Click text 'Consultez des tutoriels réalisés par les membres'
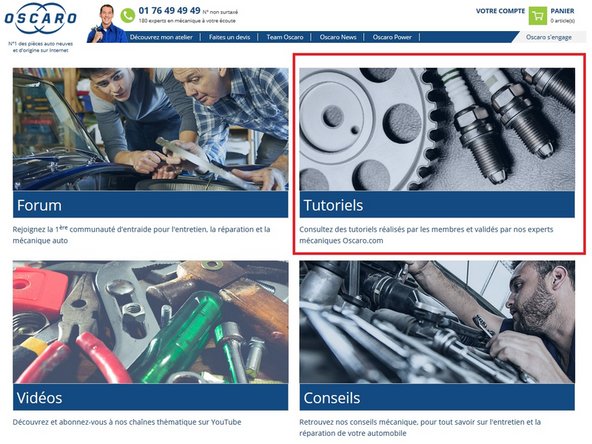This screenshot has width=592, height=444. [384, 229]
